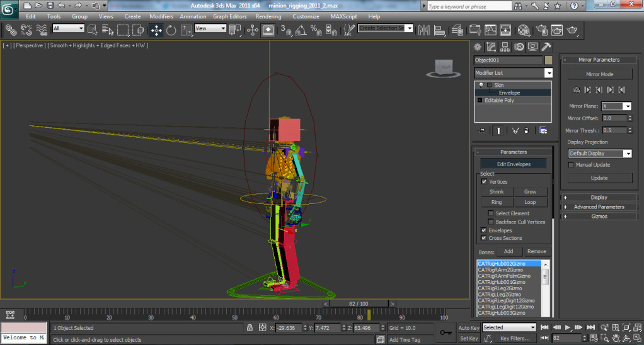Open the Curve Editor
644x345 pixels.
coord(490,30)
